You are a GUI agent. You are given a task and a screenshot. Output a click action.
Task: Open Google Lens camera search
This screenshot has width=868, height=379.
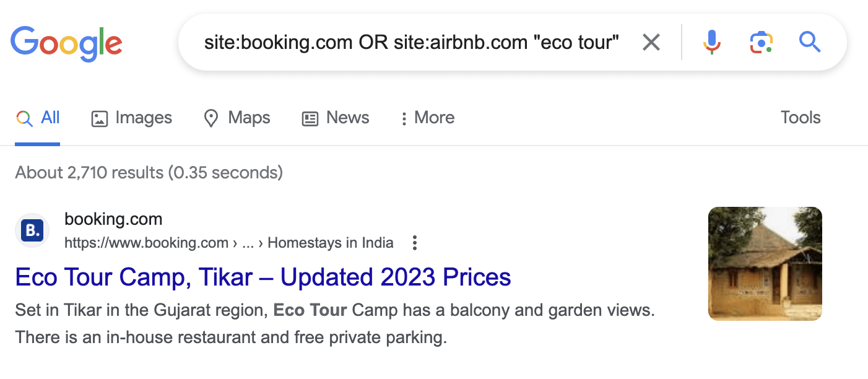pyautogui.click(x=761, y=42)
